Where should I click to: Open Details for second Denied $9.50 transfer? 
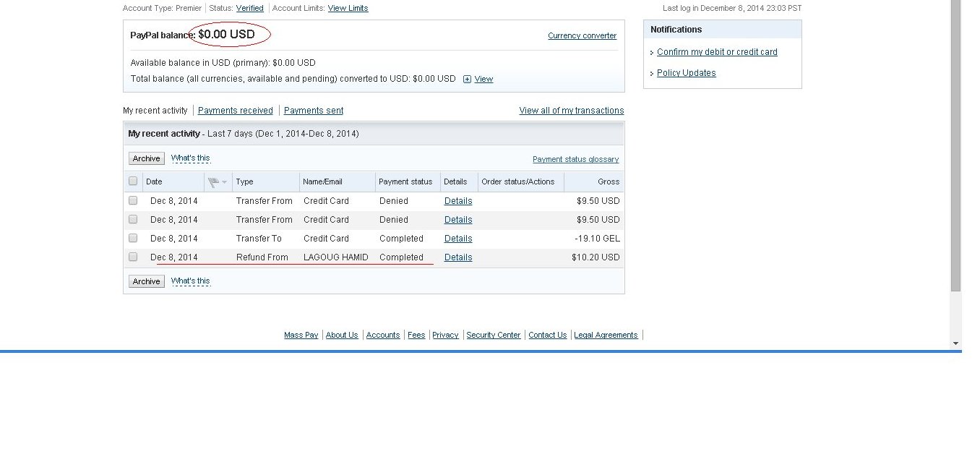(x=458, y=220)
